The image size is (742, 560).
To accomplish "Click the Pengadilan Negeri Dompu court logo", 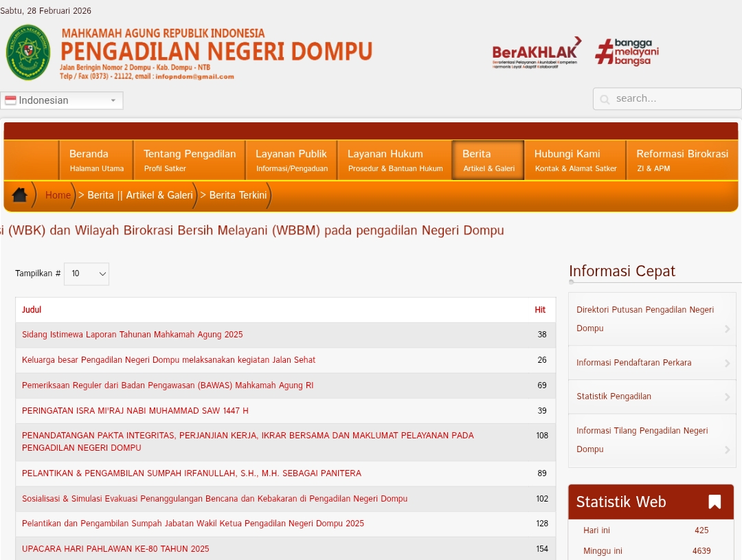I will click(28, 52).
